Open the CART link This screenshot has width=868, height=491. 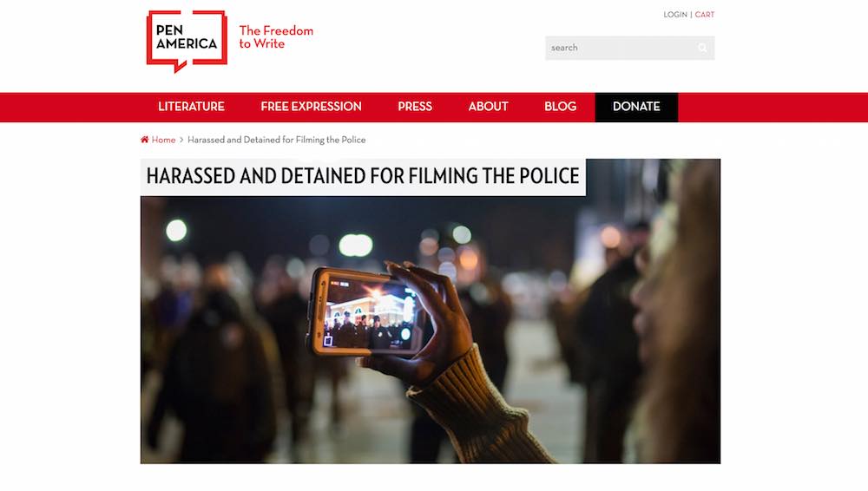(705, 15)
